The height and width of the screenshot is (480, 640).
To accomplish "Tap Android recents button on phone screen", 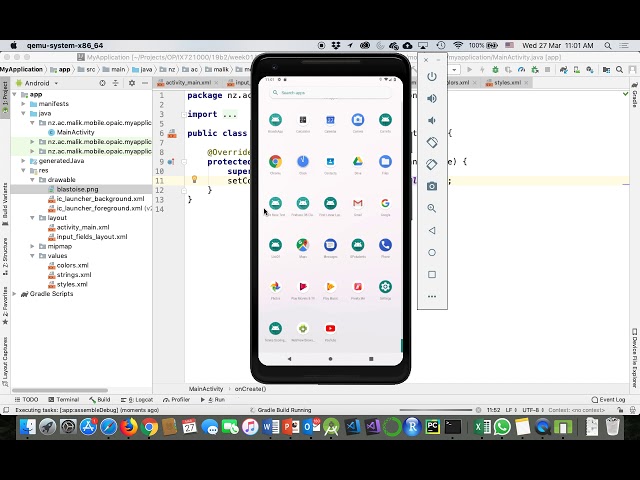I will 371,359.
